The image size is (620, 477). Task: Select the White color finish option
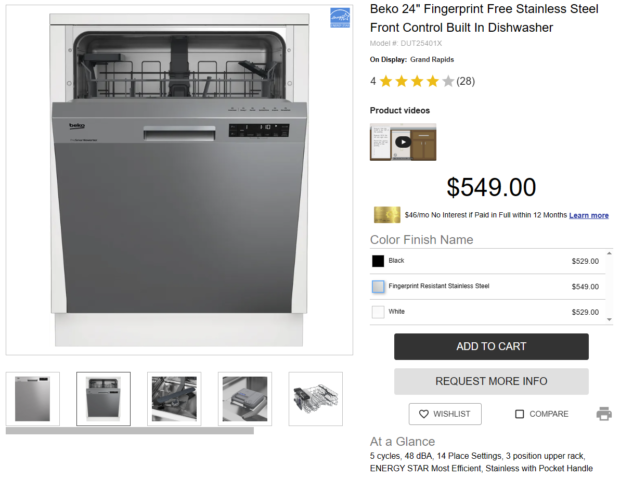tap(487, 312)
